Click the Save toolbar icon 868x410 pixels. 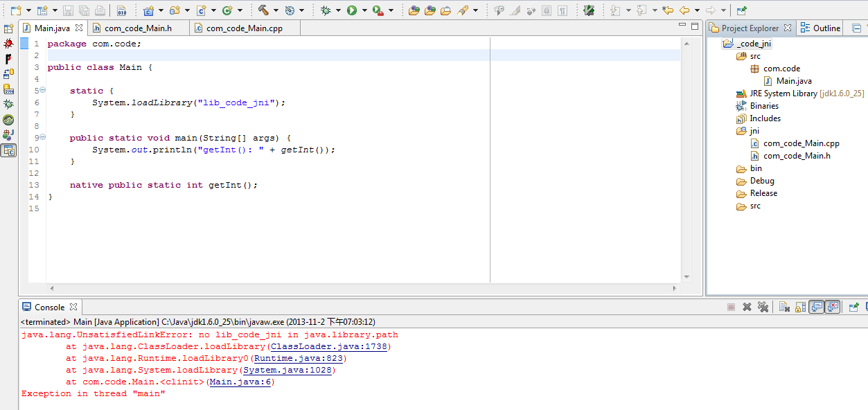click(68, 10)
